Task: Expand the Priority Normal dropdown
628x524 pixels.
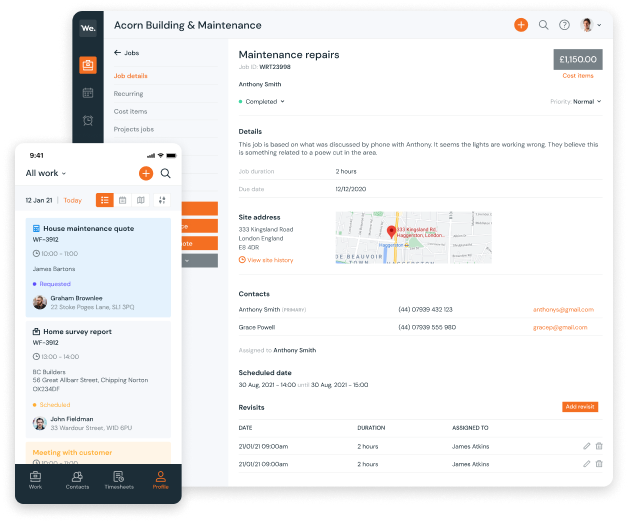Action: (x=576, y=101)
